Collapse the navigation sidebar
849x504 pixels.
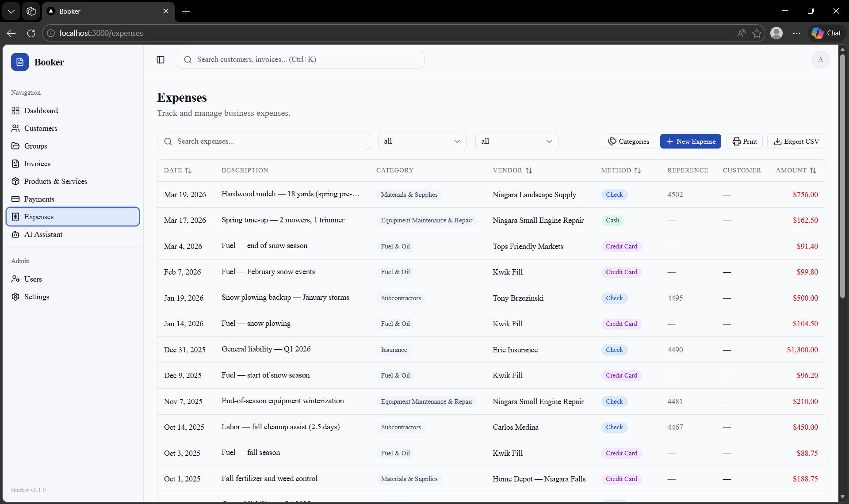[160, 60]
